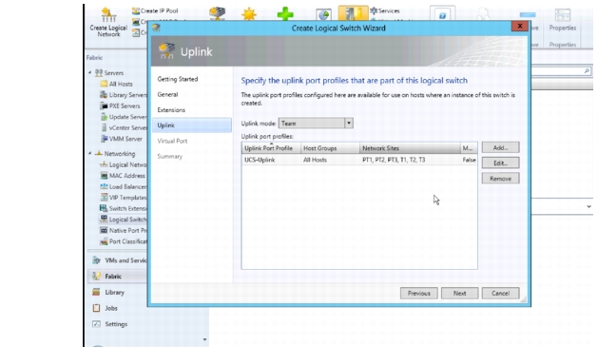Click Next in the wizard
The height and width of the screenshot is (364, 598).
click(x=459, y=293)
